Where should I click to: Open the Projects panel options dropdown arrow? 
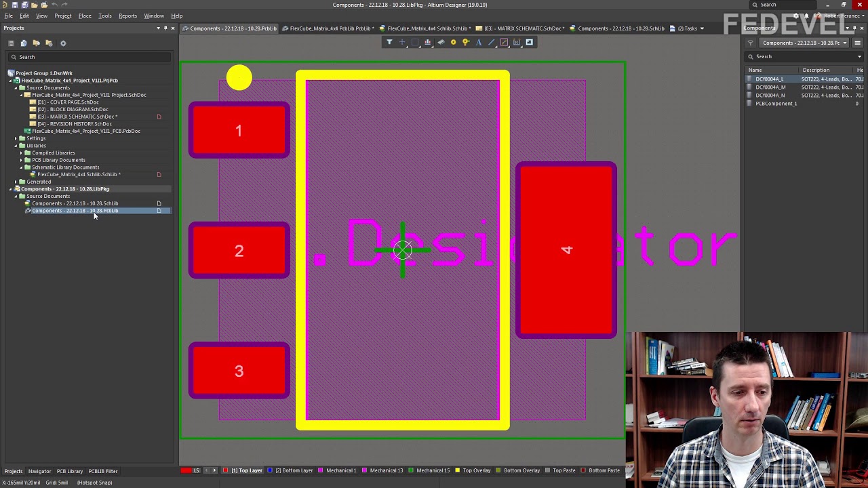(x=158, y=28)
